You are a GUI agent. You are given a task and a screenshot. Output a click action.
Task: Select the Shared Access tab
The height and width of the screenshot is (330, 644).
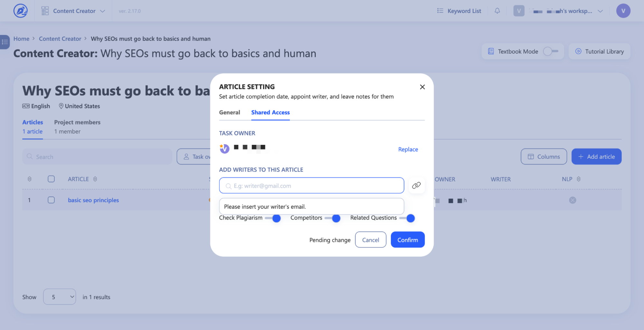(x=270, y=112)
